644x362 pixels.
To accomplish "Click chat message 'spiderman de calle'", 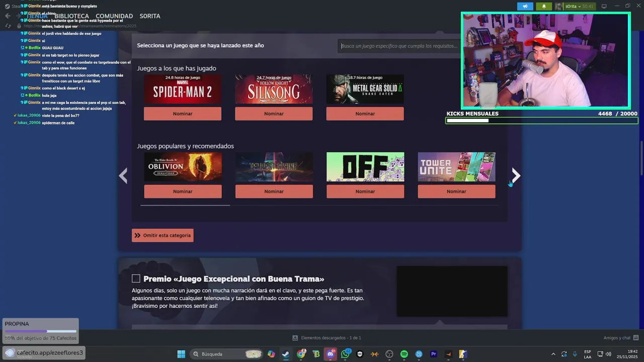I will [58, 123].
